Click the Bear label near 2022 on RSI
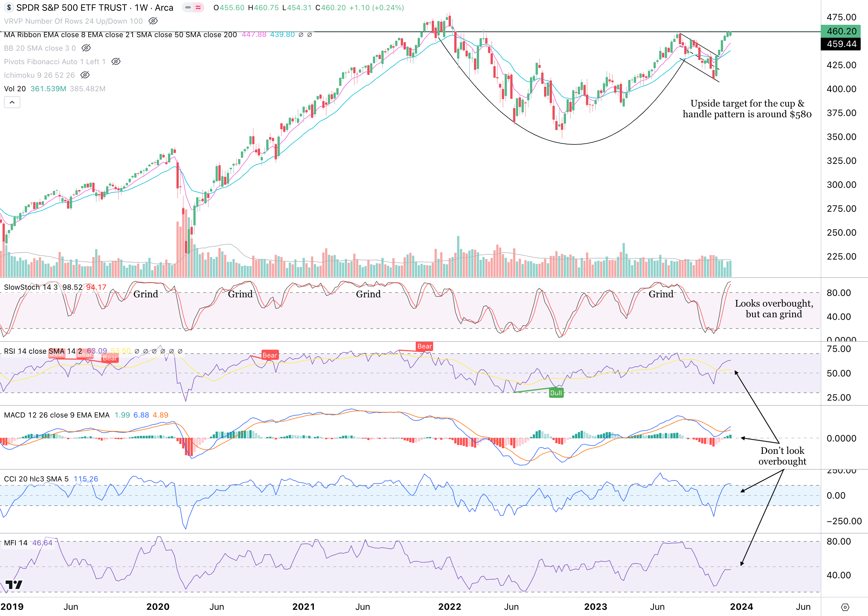Image resolution: width=868 pixels, height=616 pixels. (424, 346)
